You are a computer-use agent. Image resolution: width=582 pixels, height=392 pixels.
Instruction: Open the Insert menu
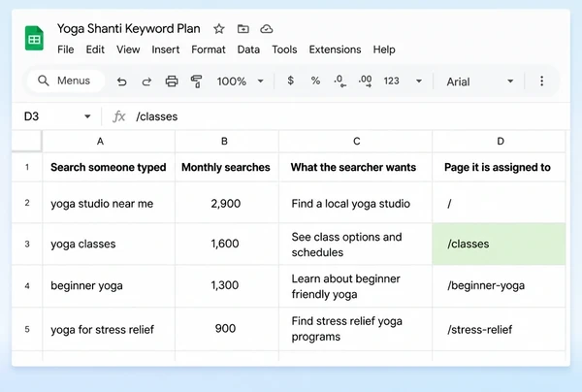(x=166, y=49)
